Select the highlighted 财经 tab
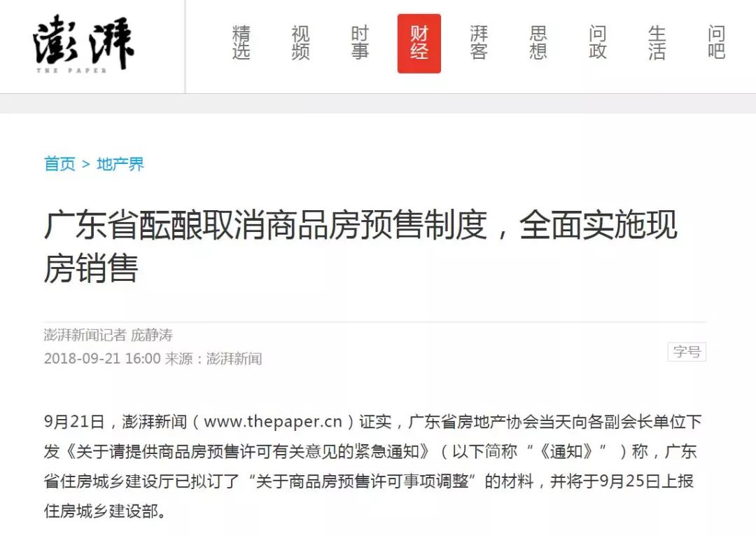Screen dimensions: 756x536 (x=419, y=43)
